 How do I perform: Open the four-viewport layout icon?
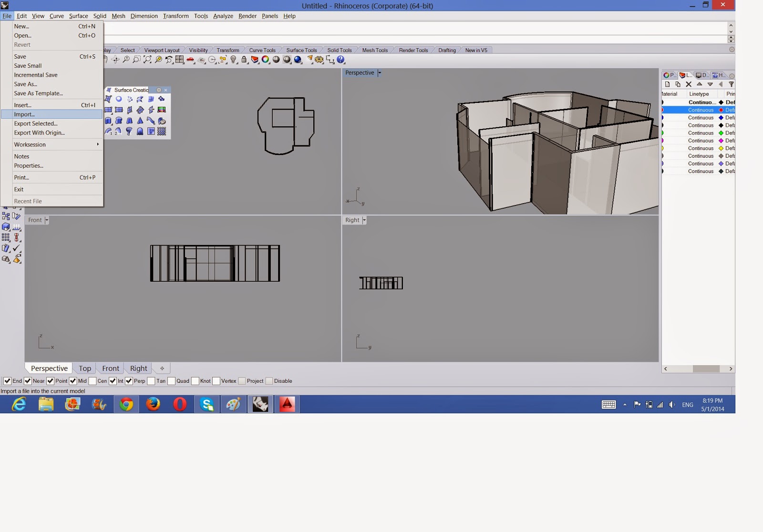click(180, 60)
